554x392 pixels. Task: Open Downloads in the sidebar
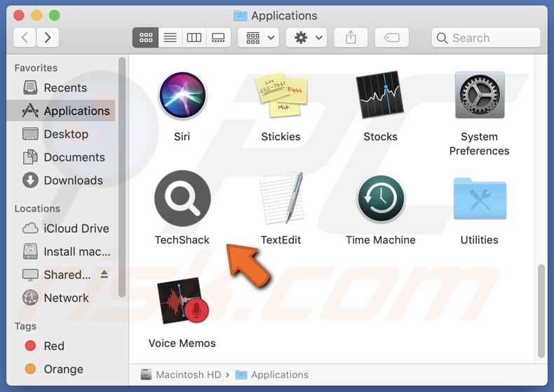tap(61, 180)
